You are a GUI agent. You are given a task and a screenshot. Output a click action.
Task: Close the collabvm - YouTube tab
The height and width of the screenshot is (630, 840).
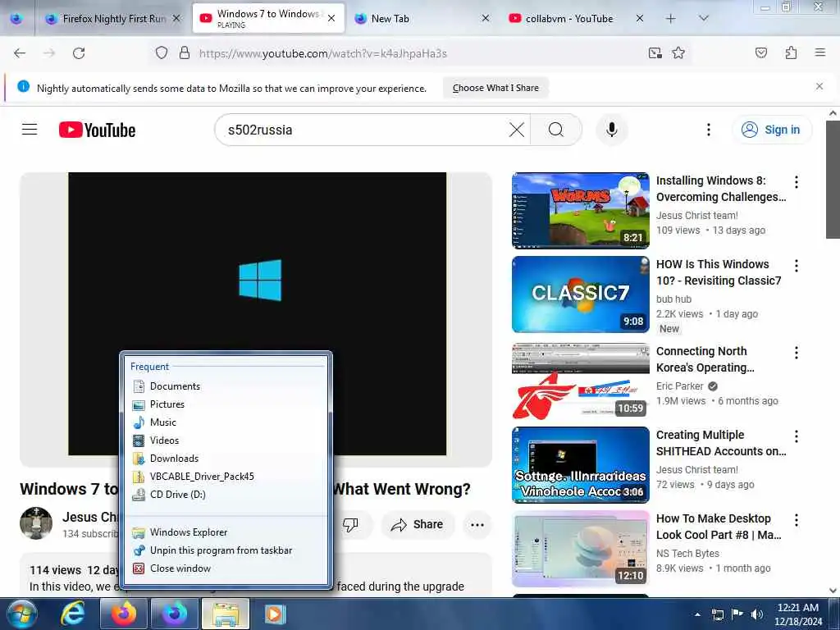(639, 18)
